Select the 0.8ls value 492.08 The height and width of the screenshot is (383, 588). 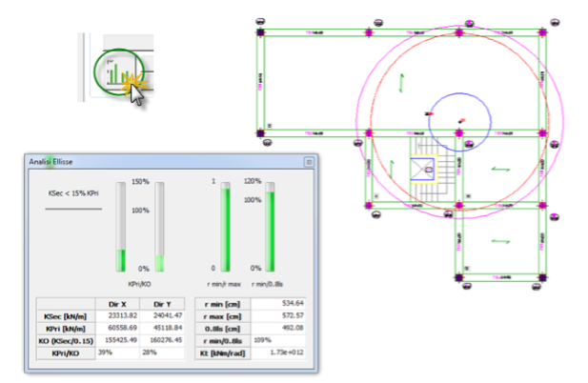point(293,328)
